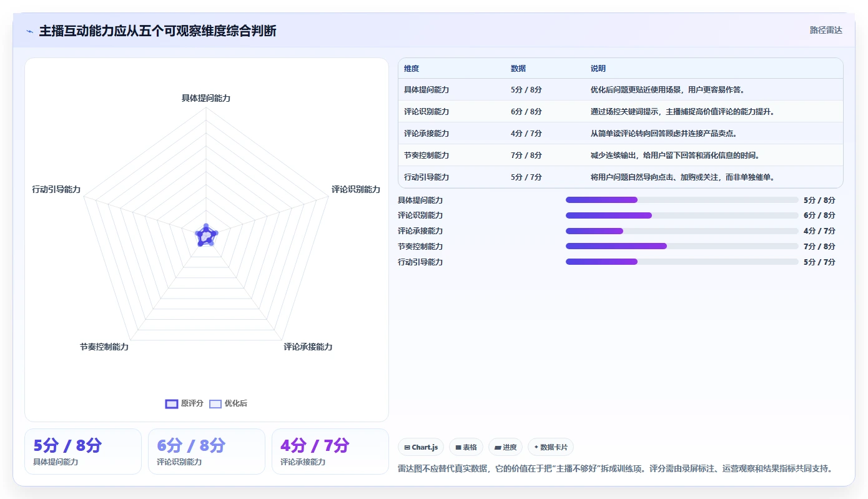The image size is (868, 499).
Task: Open the 评论识别能力 data card
Action: (x=207, y=452)
